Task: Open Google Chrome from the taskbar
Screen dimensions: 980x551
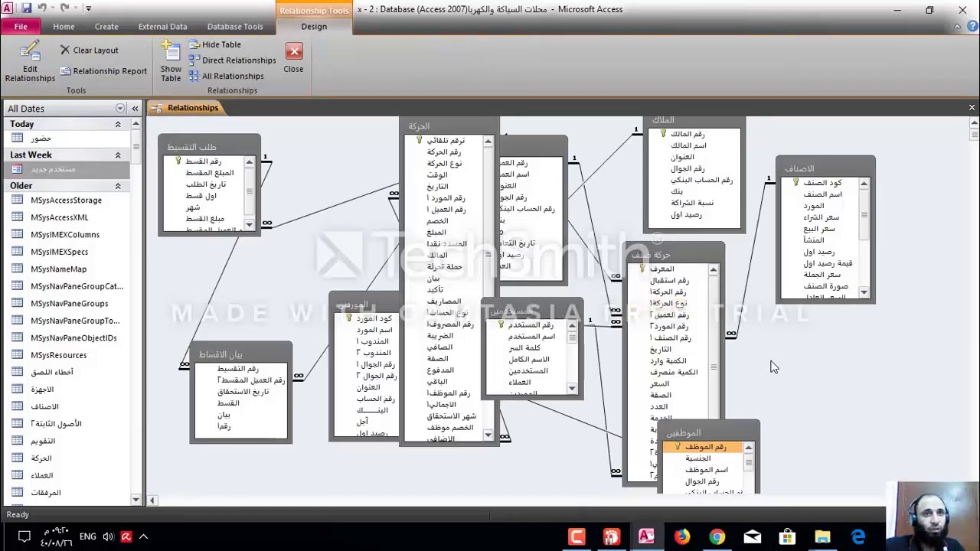Action: (x=717, y=536)
